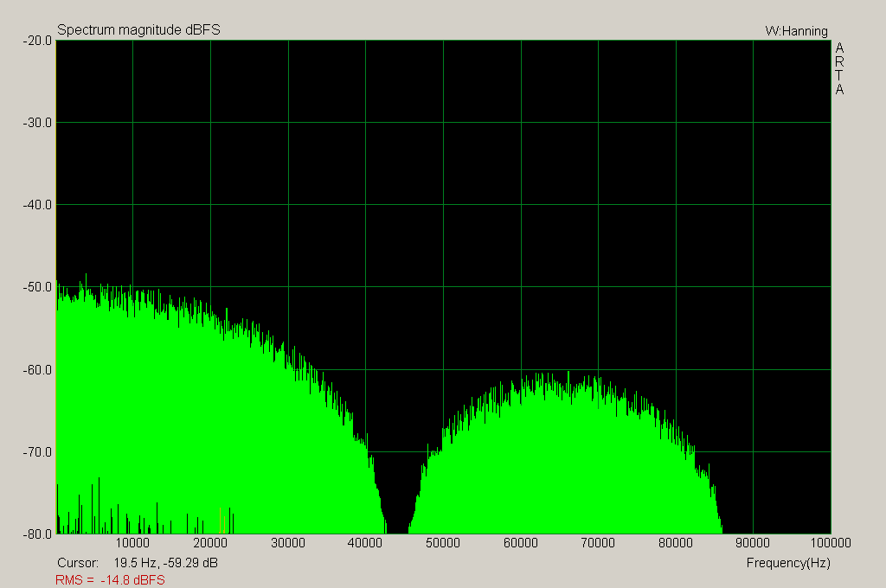886x588 pixels.
Task: Click the "-40.0" y-axis label
Action: (x=37, y=205)
